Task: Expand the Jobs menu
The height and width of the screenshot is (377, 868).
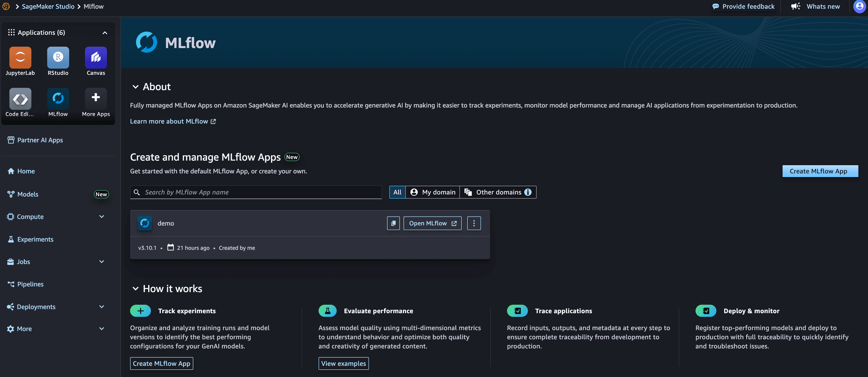Action: coord(102,262)
